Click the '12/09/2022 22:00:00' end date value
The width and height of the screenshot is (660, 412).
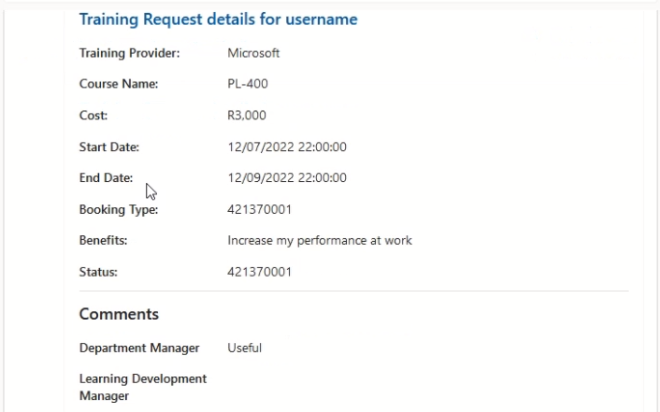click(x=287, y=178)
